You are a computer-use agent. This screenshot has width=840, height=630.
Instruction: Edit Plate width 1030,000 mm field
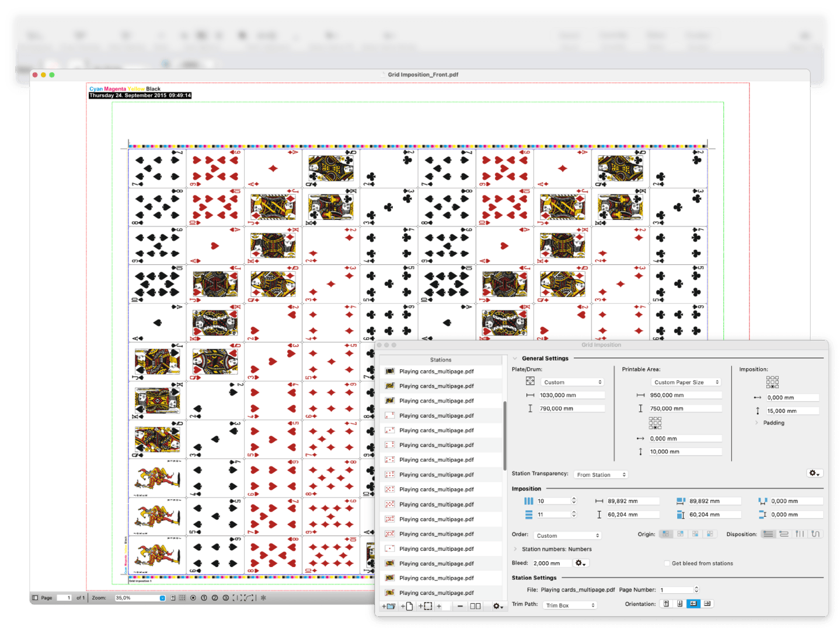pyautogui.click(x=571, y=395)
